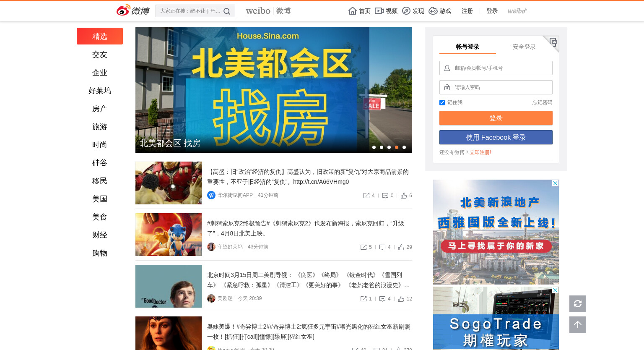Switch to 安全登录 tab

click(x=524, y=47)
